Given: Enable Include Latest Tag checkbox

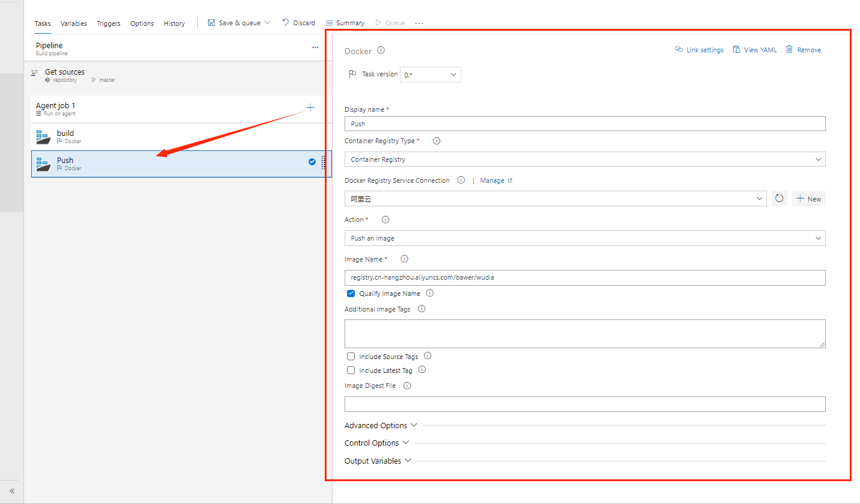Looking at the screenshot, I should click(x=351, y=370).
